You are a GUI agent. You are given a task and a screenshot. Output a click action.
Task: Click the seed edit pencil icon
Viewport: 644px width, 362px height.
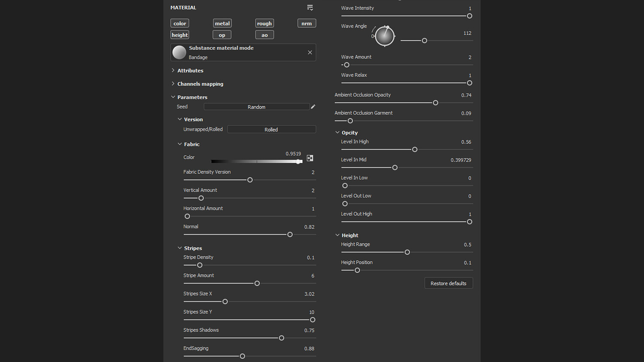click(x=313, y=107)
